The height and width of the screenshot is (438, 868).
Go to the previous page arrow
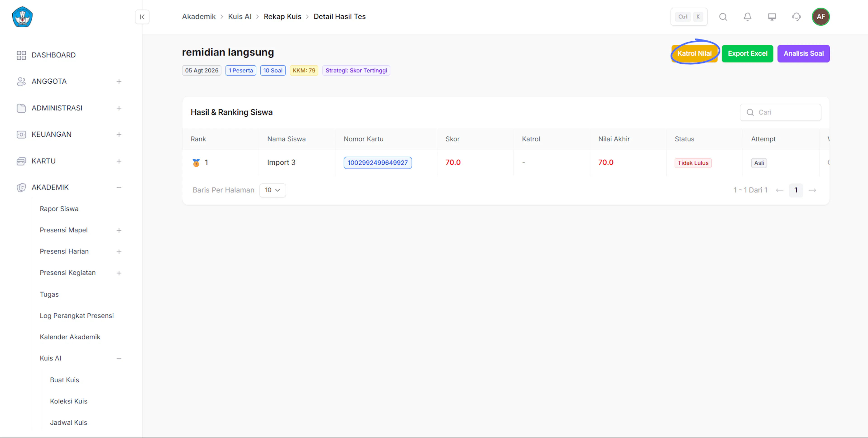click(779, 190)
